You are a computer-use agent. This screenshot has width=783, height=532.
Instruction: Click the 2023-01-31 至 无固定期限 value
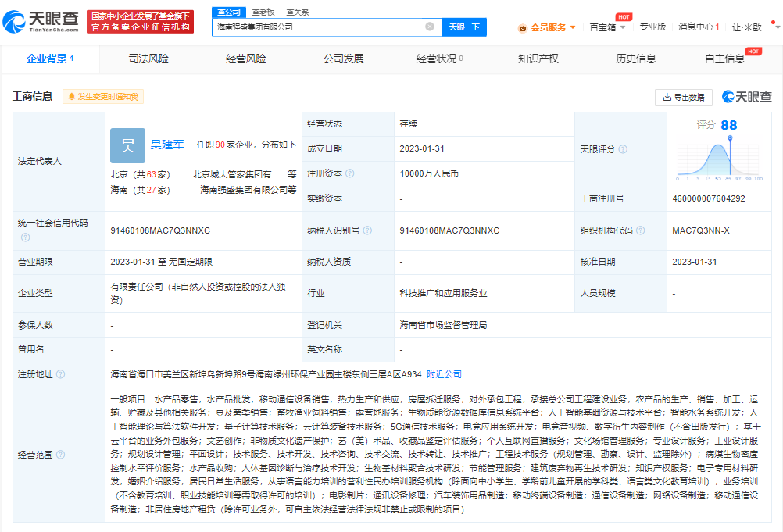[x=161, y=262]
